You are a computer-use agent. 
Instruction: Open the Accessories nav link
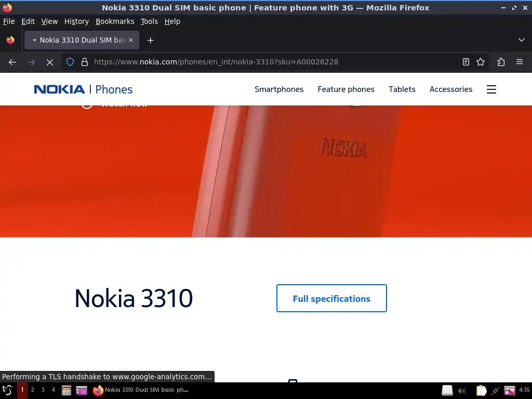click(x=450, y=89)
